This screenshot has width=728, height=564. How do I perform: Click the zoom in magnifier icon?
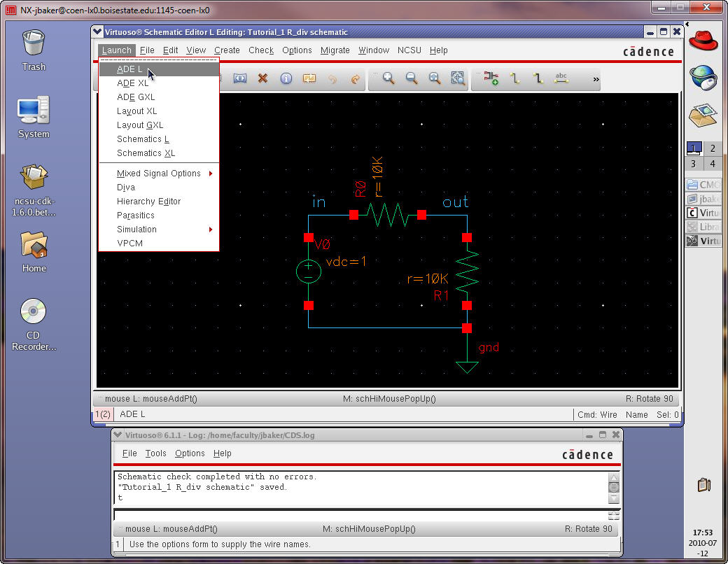point(388,79)
